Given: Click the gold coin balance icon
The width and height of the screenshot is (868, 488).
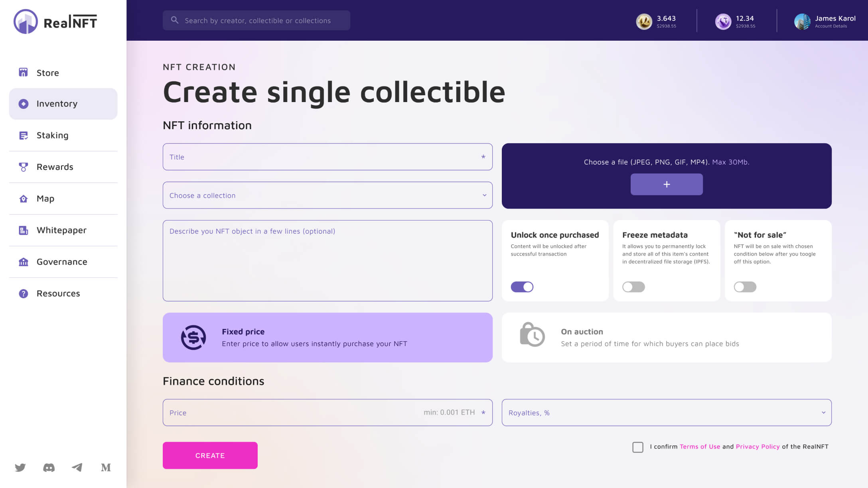Looking at the screenshot, I should tap(644, 22).
